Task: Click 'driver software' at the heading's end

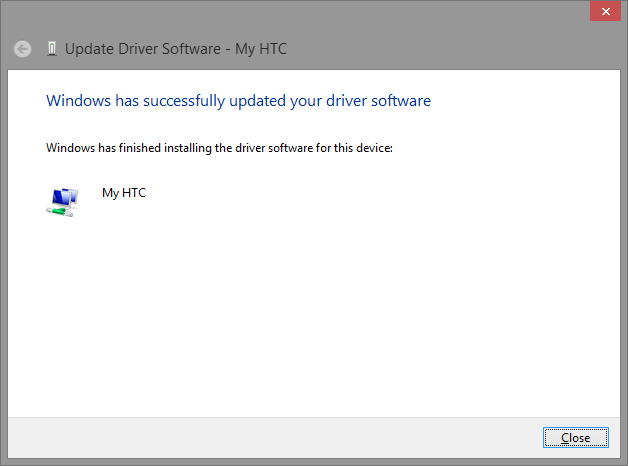Action: [x=378, y=101]
